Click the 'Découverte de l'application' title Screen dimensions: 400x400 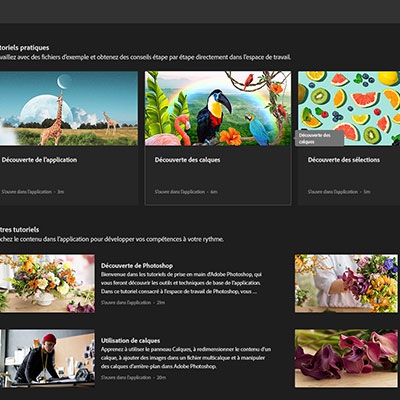pos(39,160)
